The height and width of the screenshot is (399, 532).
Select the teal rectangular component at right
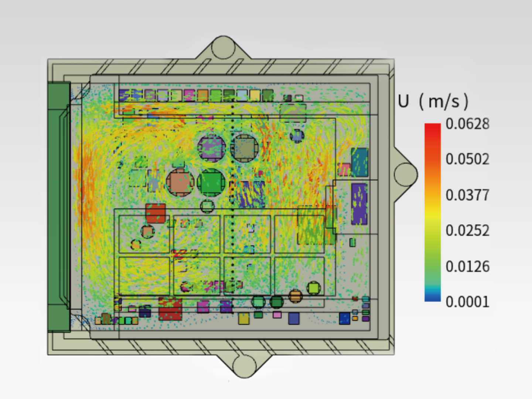[x=359, y=162]
